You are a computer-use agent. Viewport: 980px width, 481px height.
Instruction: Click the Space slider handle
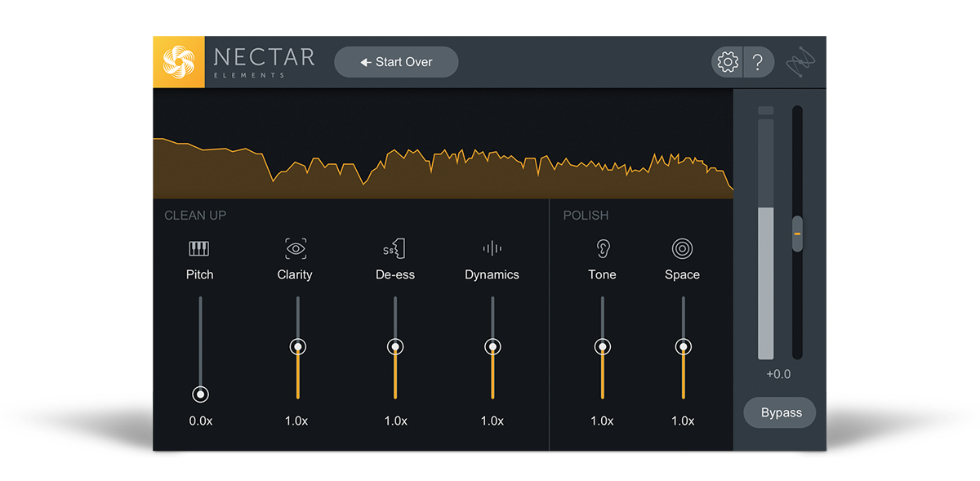pyautogui.click(x=684, y=347)
